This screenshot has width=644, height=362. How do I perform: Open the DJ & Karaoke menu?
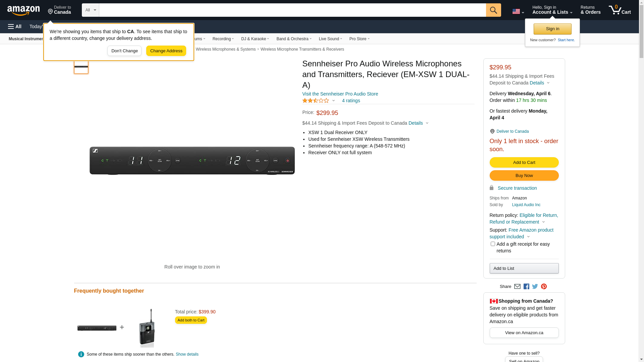[x=255, y=39]
